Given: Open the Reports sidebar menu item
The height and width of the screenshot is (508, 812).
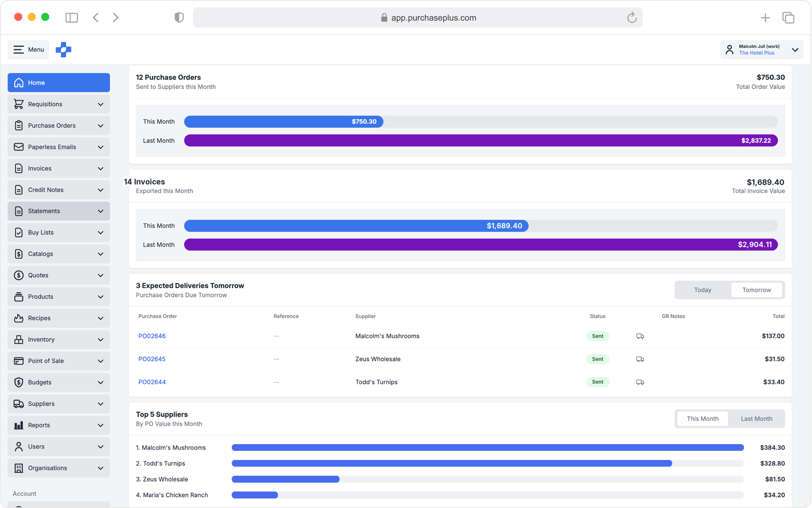Looking at the screenshot, I should tap(59, 425).
